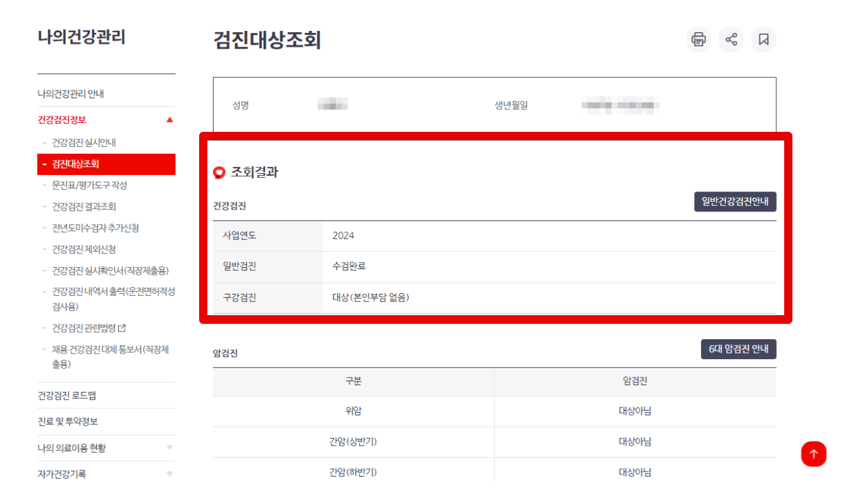
Task: Open 진료 및 투약정보 from the sidebar
Action: 69,421
